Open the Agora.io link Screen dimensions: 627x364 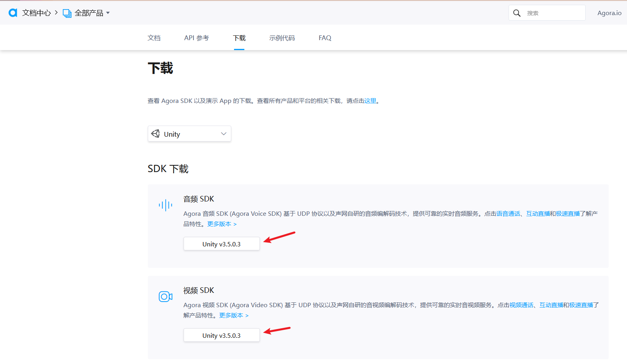(609, 13)
